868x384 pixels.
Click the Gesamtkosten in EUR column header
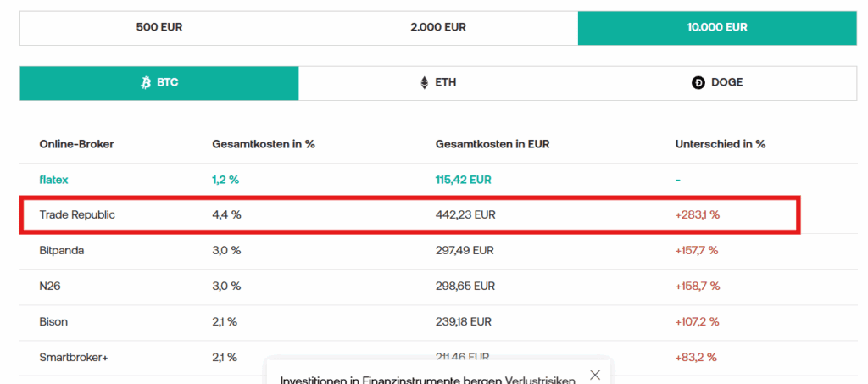492,144
